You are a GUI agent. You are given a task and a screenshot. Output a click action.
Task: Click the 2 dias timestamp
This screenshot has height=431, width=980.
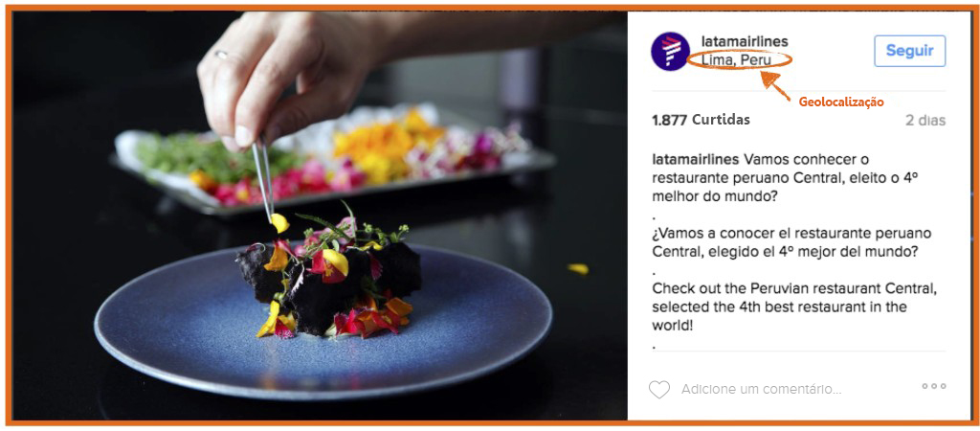pos(925,120)
